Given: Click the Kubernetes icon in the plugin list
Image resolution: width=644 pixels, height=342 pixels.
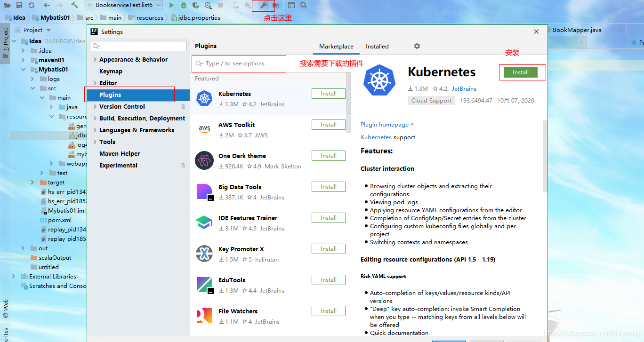Looking at the screenshot, I should click(x=204, y=99).
